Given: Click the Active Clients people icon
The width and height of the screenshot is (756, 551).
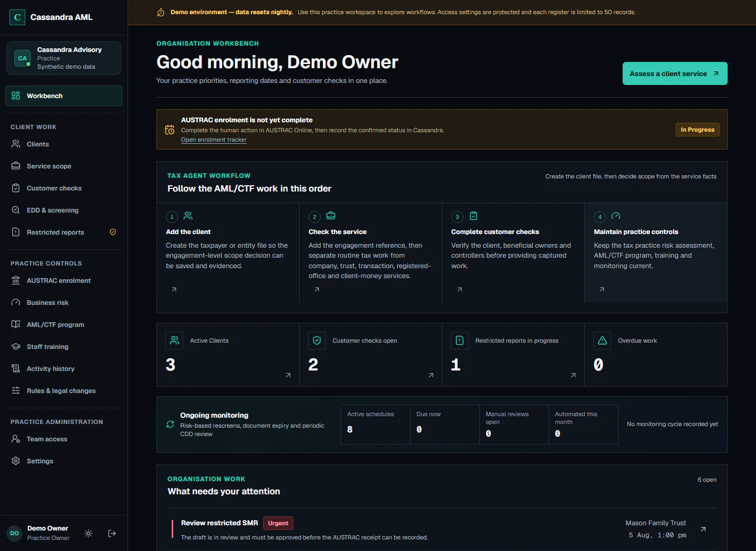Looking at the screenshot, I should [x=174, y=341].
